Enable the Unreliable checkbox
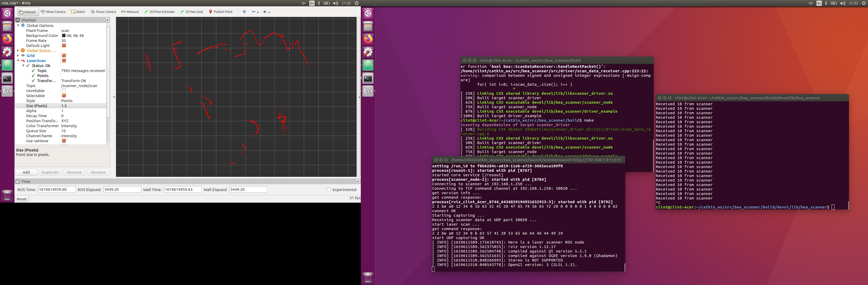 pos(64,91)
